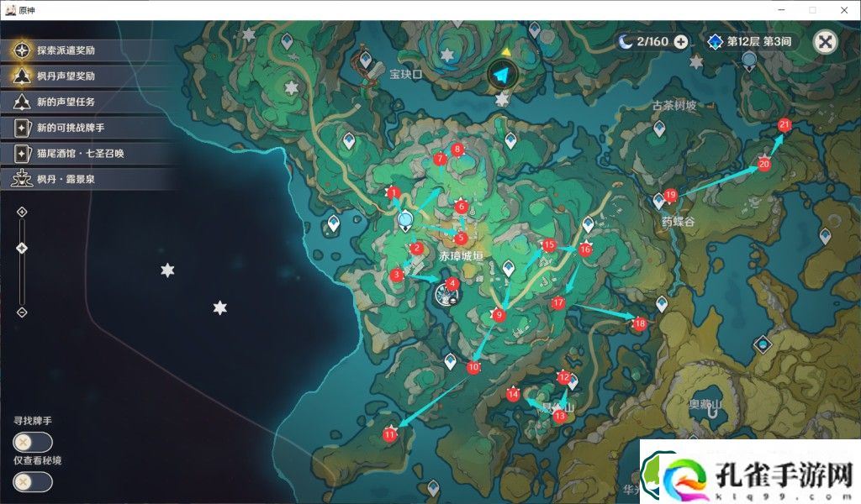Click the 赤璋城垣 map label
The height and width of the screenshot is (504, 861).
click(x=462, y=256)
